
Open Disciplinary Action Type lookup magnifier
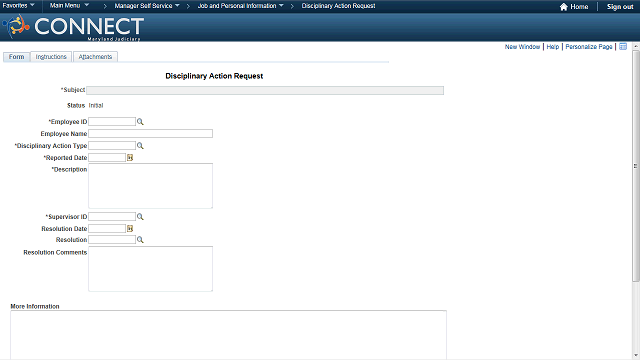click(140, 146)
